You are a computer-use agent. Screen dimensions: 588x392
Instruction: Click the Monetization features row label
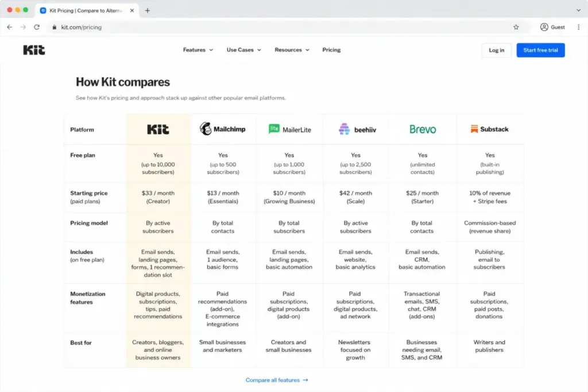(88, 298)
